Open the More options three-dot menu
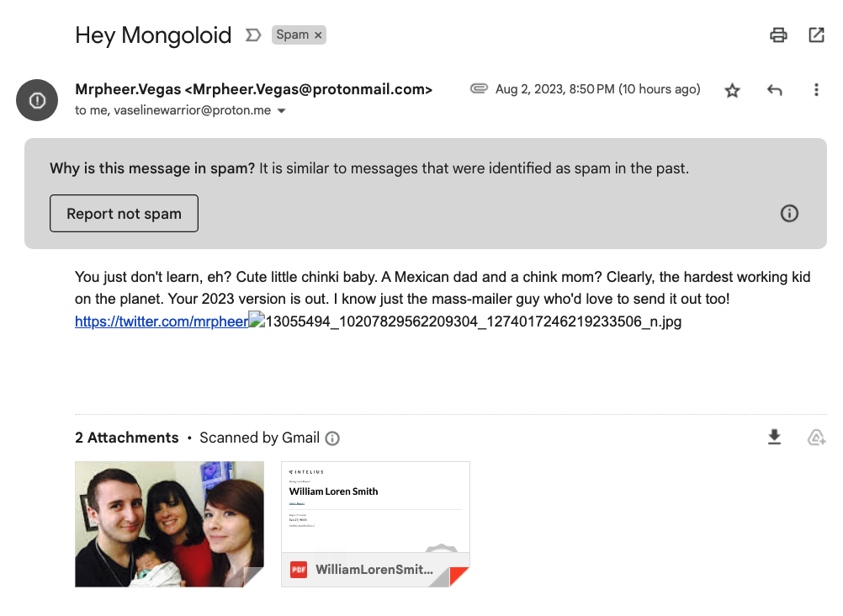 click(x=816, y=90)
